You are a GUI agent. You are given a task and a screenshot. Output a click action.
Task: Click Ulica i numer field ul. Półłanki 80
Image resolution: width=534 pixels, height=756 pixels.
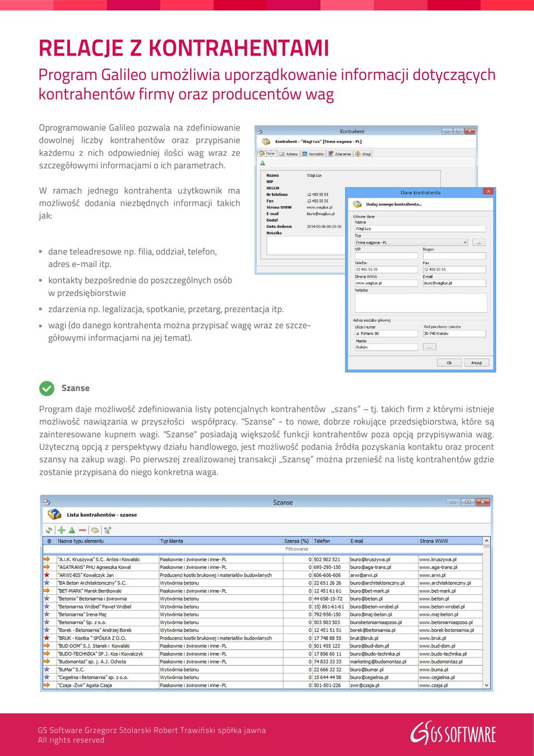(x=386, y=333)
